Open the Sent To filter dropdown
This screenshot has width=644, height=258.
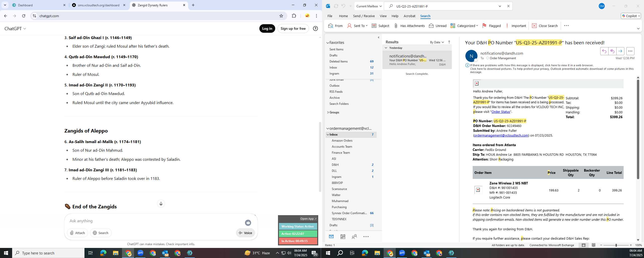click(x=357, y=26)
